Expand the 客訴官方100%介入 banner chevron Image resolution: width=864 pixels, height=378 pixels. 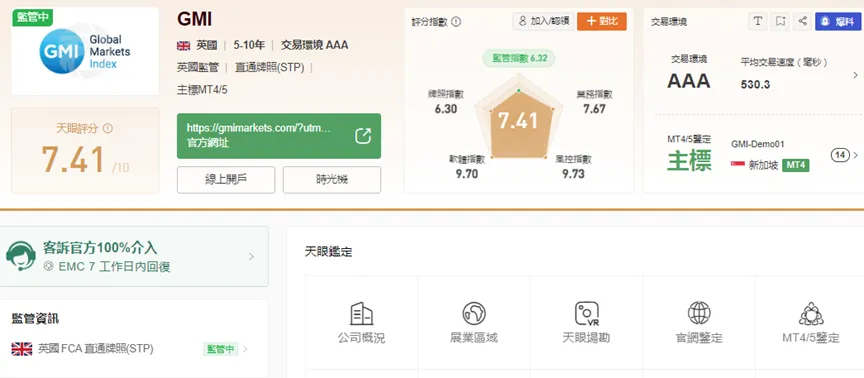tap(251, 256)
